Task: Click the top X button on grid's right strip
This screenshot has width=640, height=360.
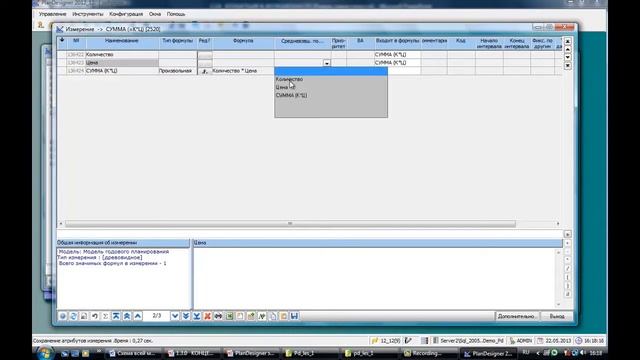Action: [x=567, y=42]
